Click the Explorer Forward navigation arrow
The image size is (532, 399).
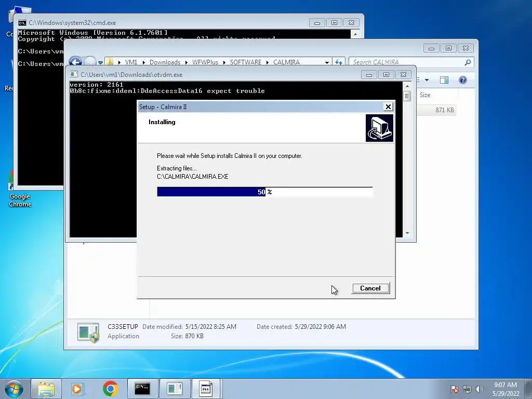[90, 62]
